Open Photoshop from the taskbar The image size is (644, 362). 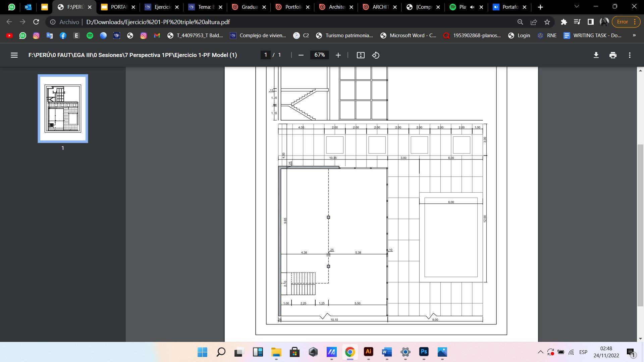pos(424,352)
